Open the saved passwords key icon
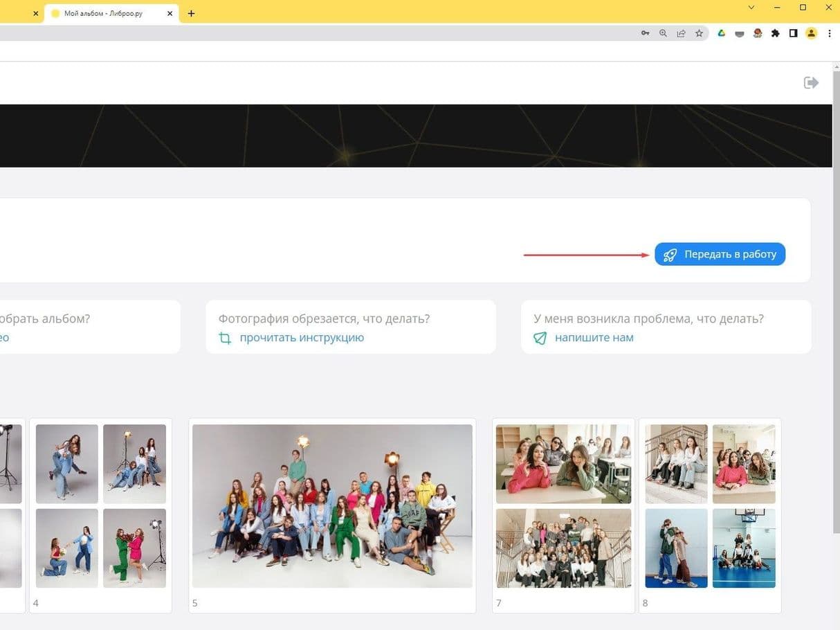 [645, 33]
